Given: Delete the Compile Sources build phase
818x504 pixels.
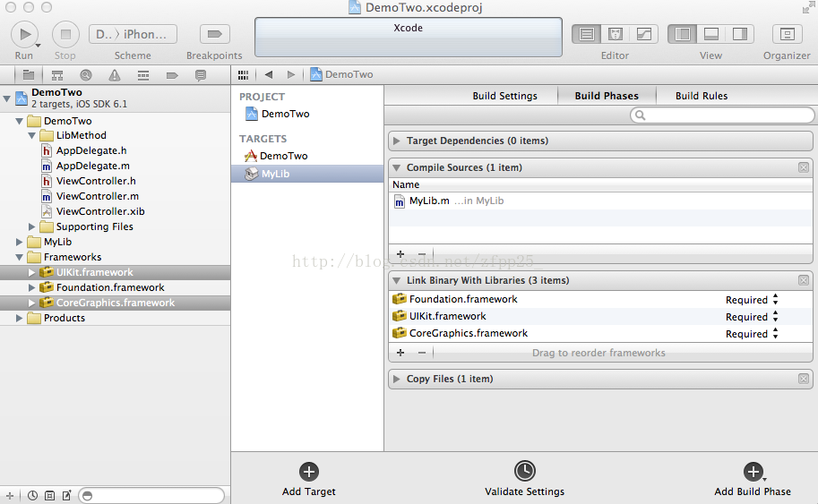Looking at the screenshot, I should pos(804,167).
